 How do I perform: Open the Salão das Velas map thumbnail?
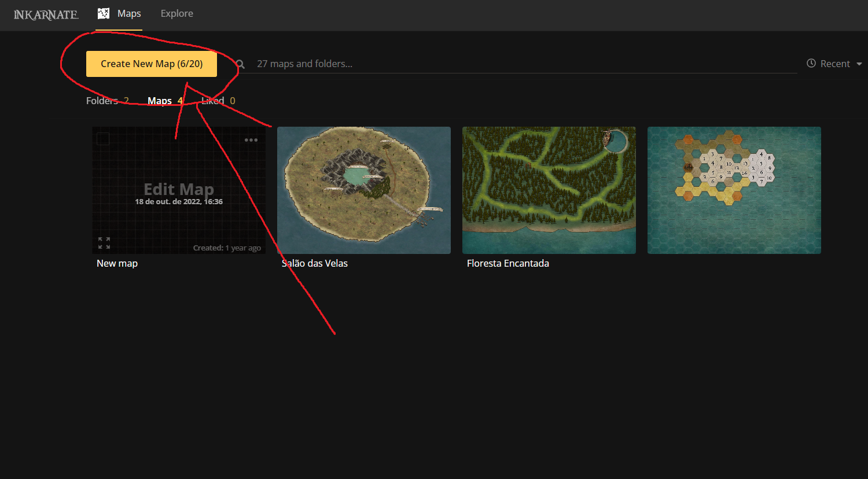(x=363, y=190)
